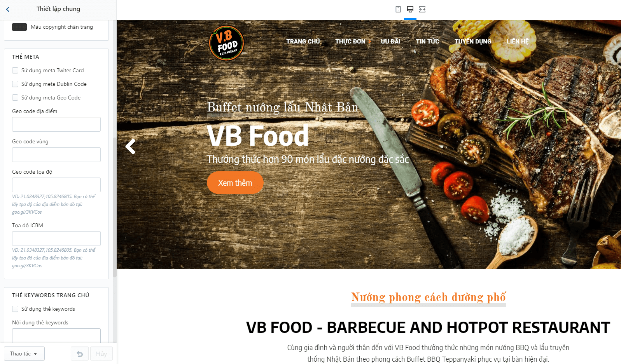Open TIN TỨC navigation item
The width and height of the screenshot is (621, 364).
(x=427, y=41)
